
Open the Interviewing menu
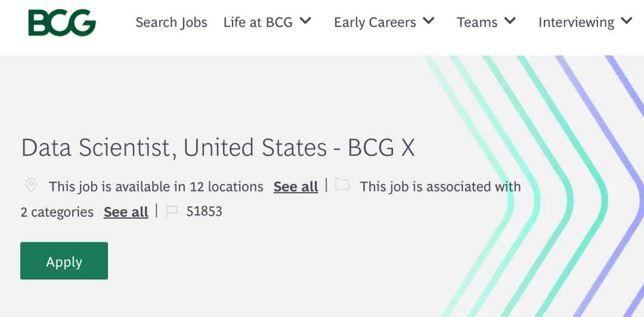576,22
